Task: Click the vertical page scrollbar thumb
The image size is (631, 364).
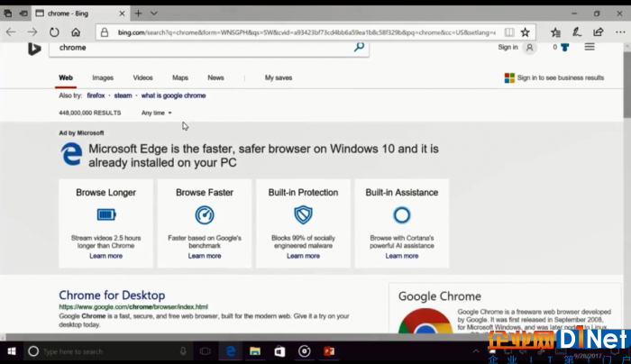Action: (627, 85)
